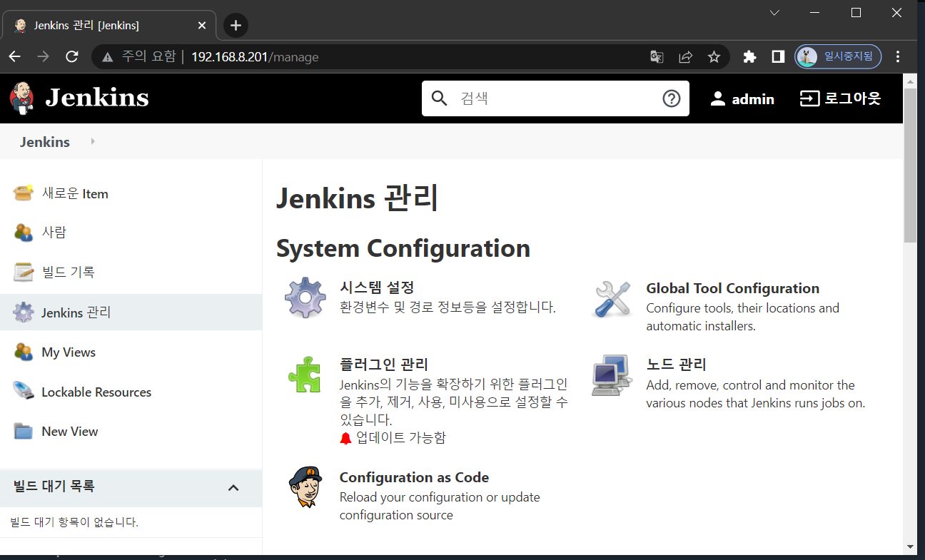Expand the Jenkins breadcrumb arrow
The height and width of the screenshot is (560, 925).
point(93,141)
